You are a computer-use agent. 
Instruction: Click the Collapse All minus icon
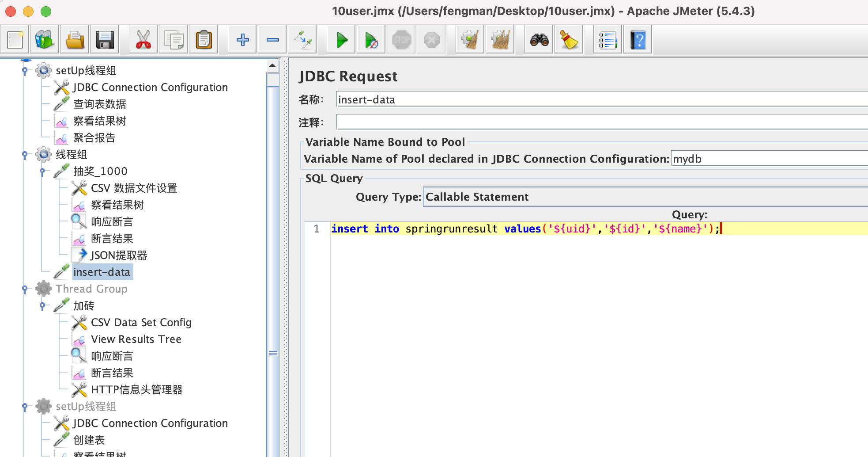point(272,40)
